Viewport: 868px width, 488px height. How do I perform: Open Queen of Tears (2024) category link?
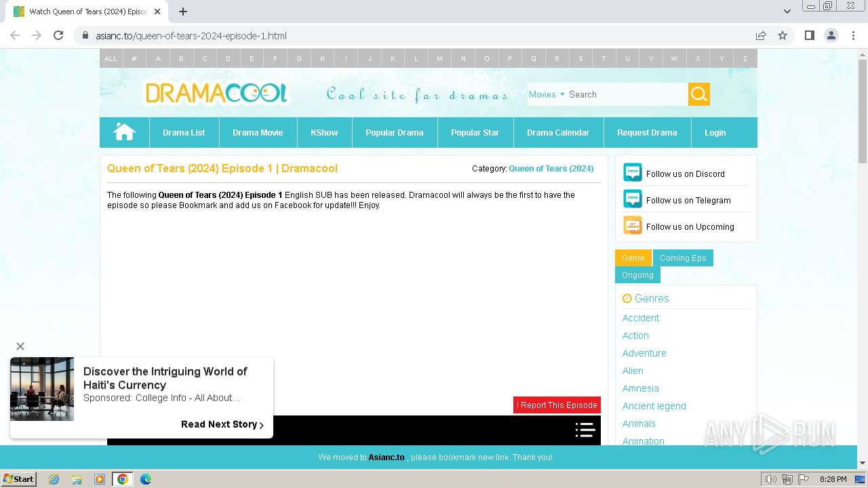(x=551, y=168)
